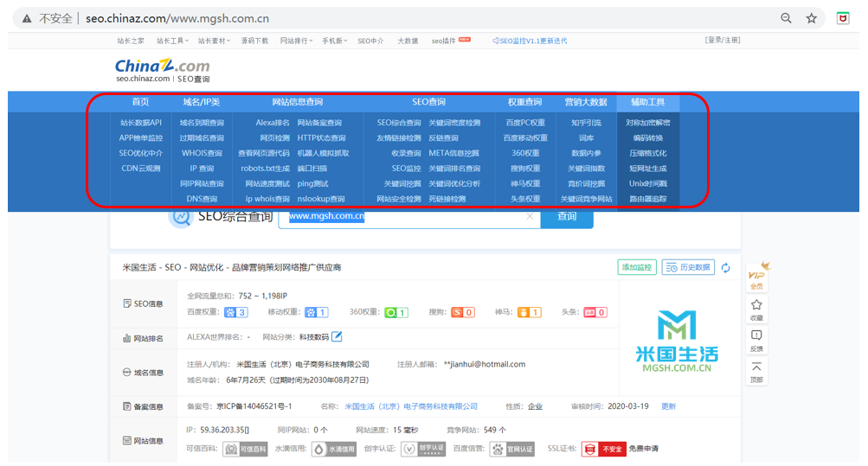Click the 收藏 star side icon
868x466 pixels.
[x=756, y=310]
